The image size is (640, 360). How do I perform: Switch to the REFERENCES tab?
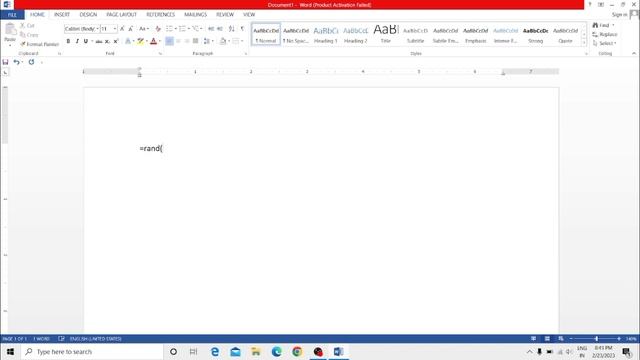[x=160, y=15]
